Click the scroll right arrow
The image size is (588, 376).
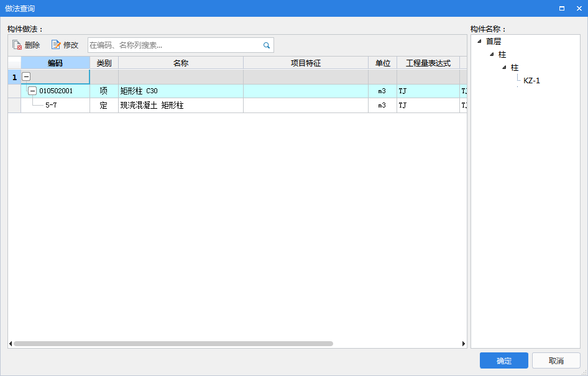[463, 344]
